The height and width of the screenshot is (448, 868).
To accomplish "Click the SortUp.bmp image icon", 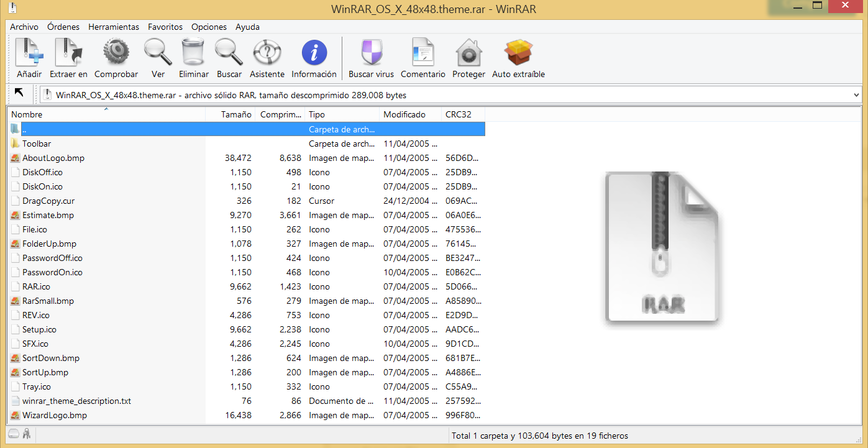I will coord(16,372).
